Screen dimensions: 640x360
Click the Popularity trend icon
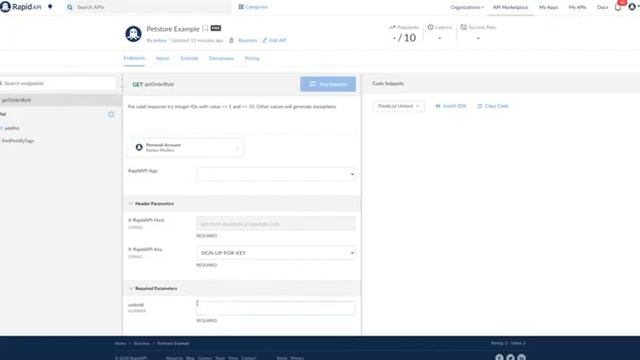point(392,27)
